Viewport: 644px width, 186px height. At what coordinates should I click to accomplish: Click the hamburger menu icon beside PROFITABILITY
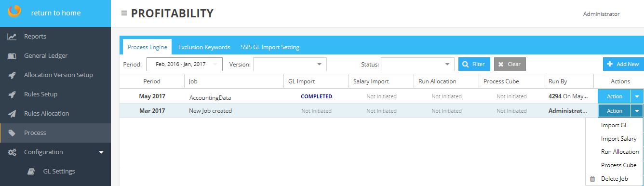pos(124,13)
